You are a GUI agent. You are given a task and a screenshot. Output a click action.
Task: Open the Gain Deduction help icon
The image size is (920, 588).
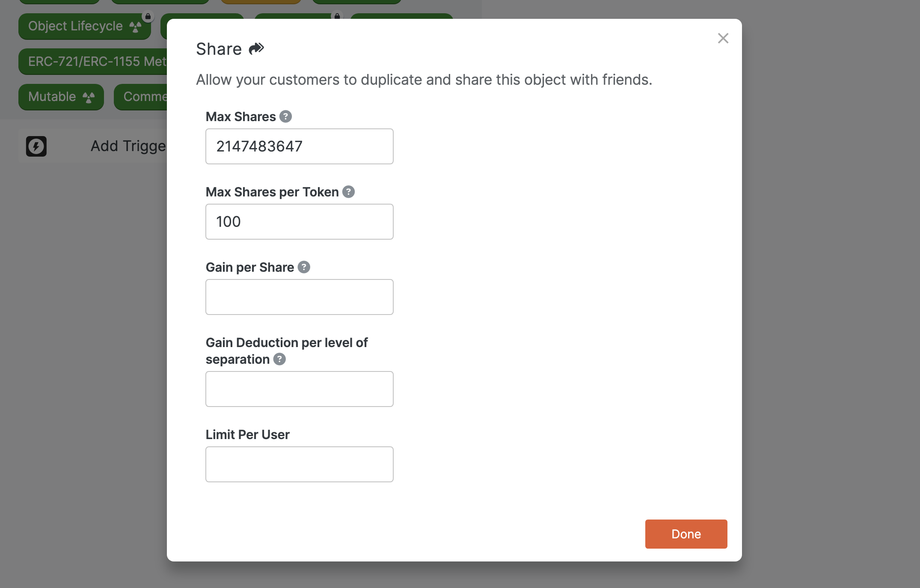(x=279, y=359)
